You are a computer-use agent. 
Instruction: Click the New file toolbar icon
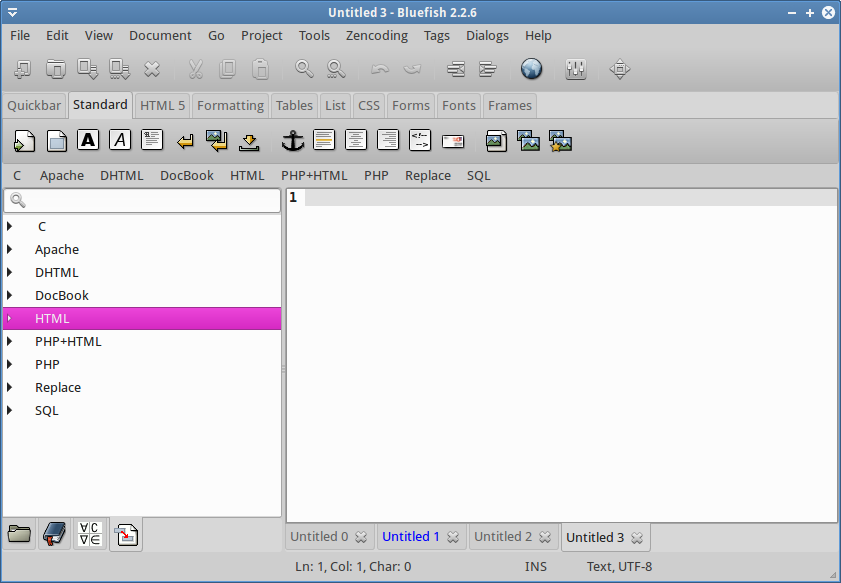(23, 69)
